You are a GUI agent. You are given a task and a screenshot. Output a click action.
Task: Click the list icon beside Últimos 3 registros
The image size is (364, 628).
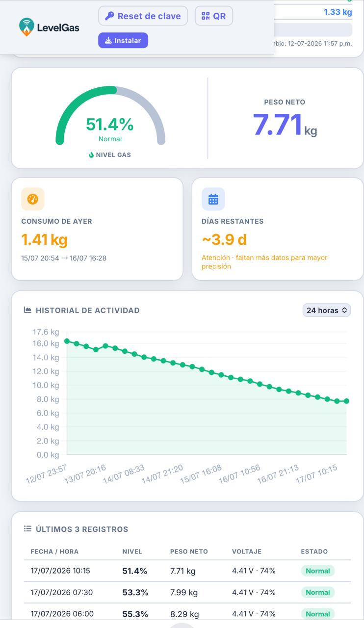point(27,529)
